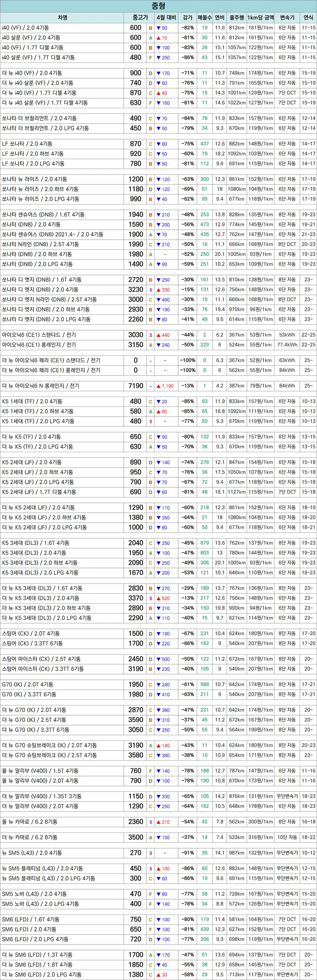
Task: Click the '연비' column header
Action: 220,18
